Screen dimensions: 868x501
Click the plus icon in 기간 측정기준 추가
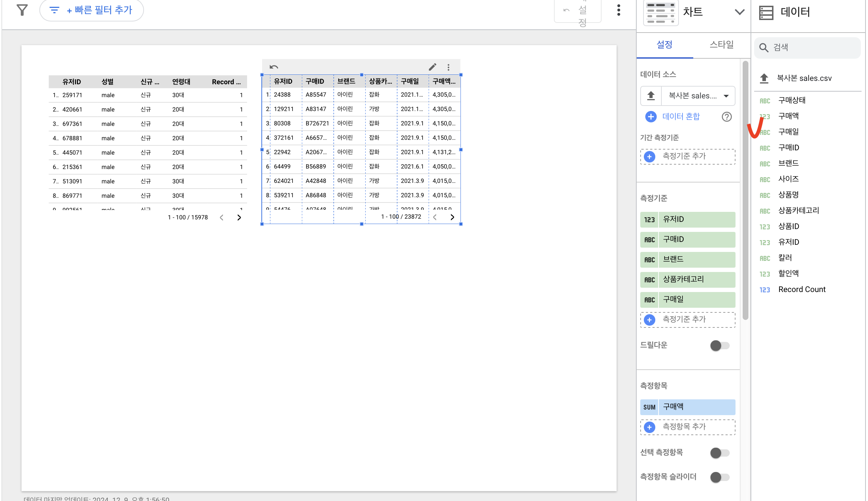pos(649,156)
